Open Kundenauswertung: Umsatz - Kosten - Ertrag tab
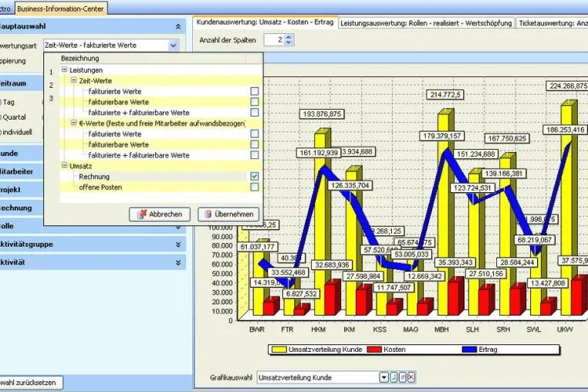This screenshot has width=588, height=392. click(x=265, y=22)
